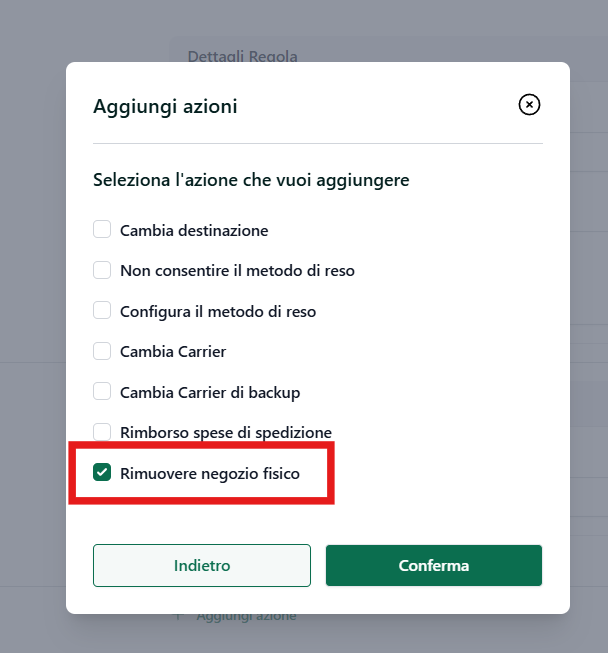Select the Rimborso spese di spedizione label
Image resolution: width=608 pixels, height=653 pixels.
pos(226,433)
